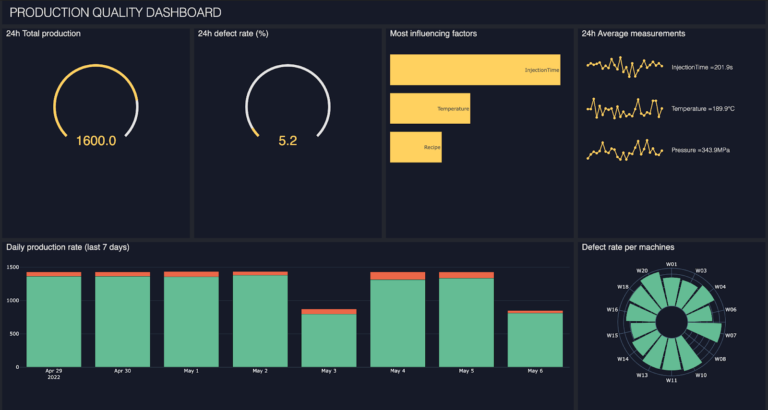Click the 'PRODUCTION QUALITY DASHBOARD' title
The image size is (768, 410).
(116, 13)
